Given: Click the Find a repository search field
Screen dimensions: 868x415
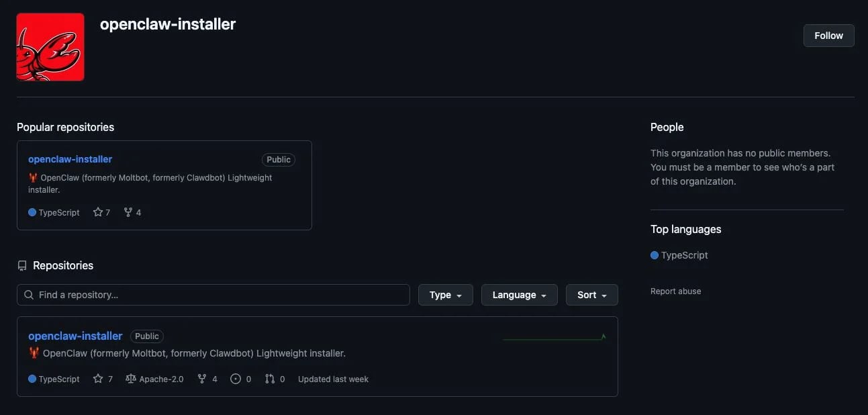Looking at the screenshot, I should [213, 294].
